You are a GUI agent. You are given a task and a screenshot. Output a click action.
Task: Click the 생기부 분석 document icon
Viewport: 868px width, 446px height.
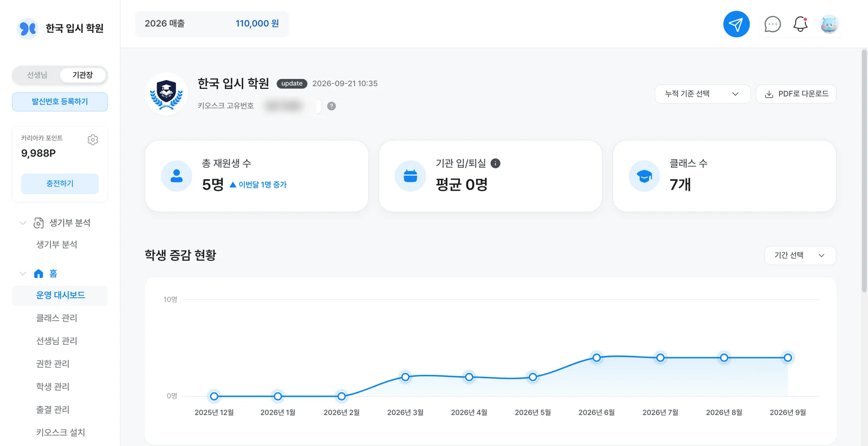click(x=39, y=223)
